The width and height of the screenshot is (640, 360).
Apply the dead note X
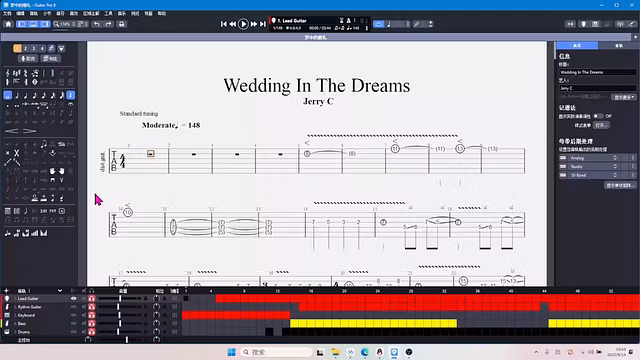pos(17,153)
